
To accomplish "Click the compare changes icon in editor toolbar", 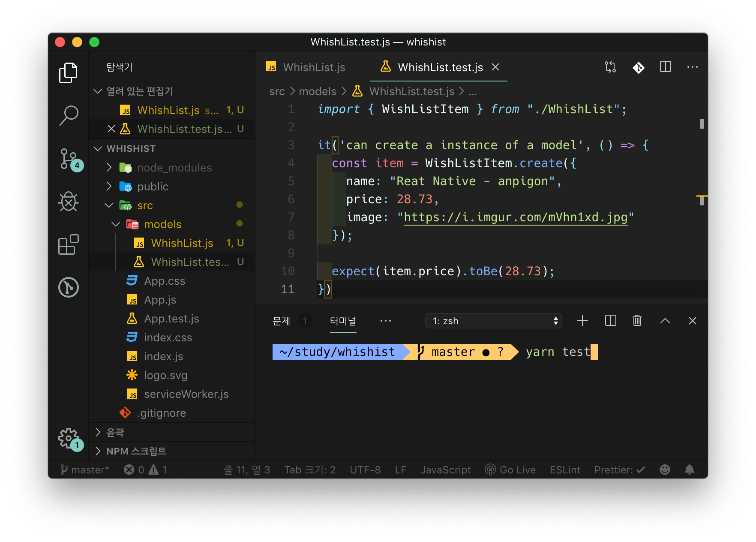I will [x=610, y=67].
